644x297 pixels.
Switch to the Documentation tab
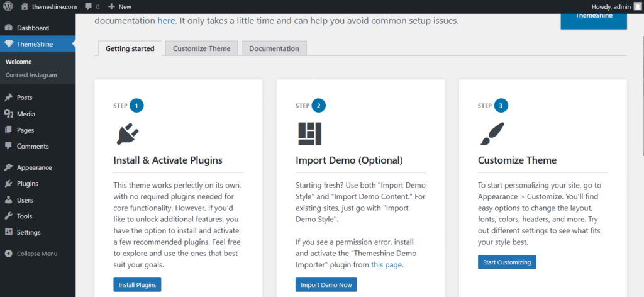click(x=274, y=48)
